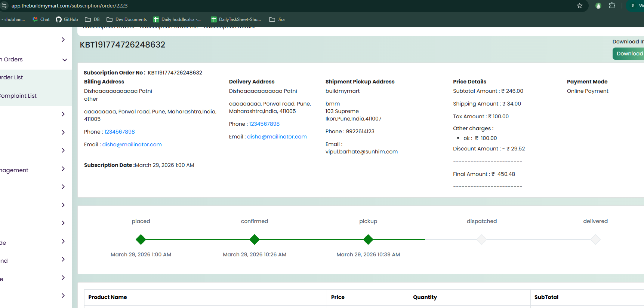The height and width of the screenshot is (308, 644).
Task: Click the green extension icon beside the star
Action: point(598,6)
